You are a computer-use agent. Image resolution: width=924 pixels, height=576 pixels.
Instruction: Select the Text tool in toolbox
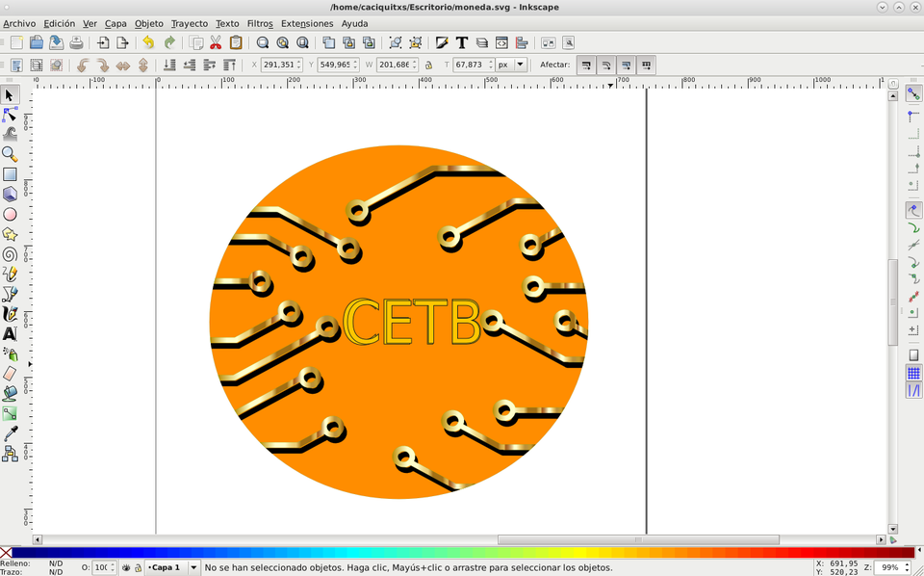(x=10, y=333)
